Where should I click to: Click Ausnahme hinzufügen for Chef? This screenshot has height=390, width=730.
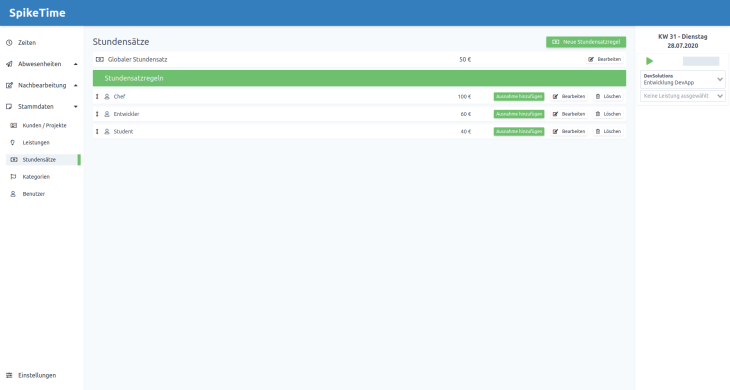[x=519, y=96]
